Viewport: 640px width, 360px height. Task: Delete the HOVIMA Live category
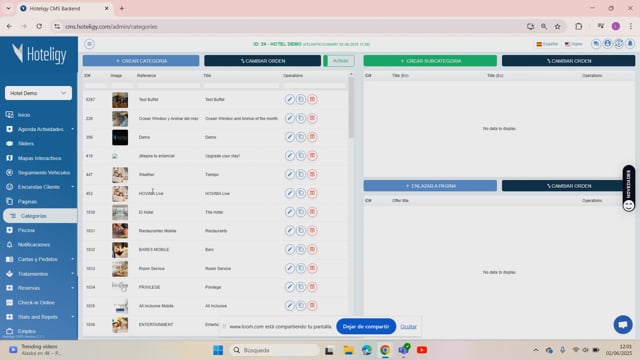pyautogui.click(x=312, y=193)
